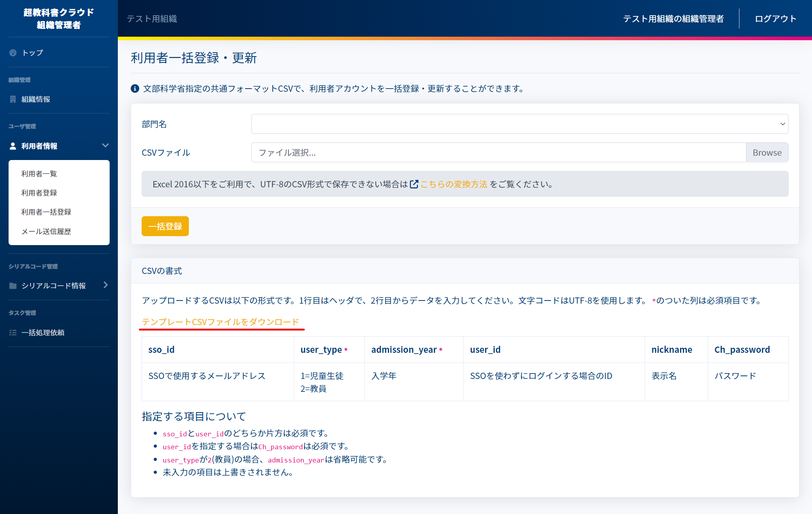The height and width of the screenshot is (514, 812).
Task: Click the orange 一括登録 button
Action: coord(165,226)
